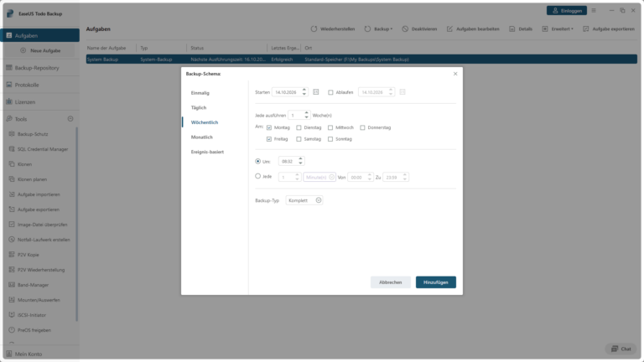The width and height of the screenshot is (644, 362).
Task: Open Backup-Repository in the sidebar
Action: click(40, 68)
